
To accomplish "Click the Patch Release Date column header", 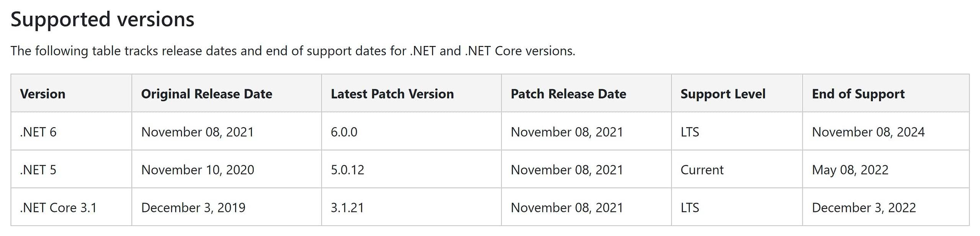I will tap(568, 94).
